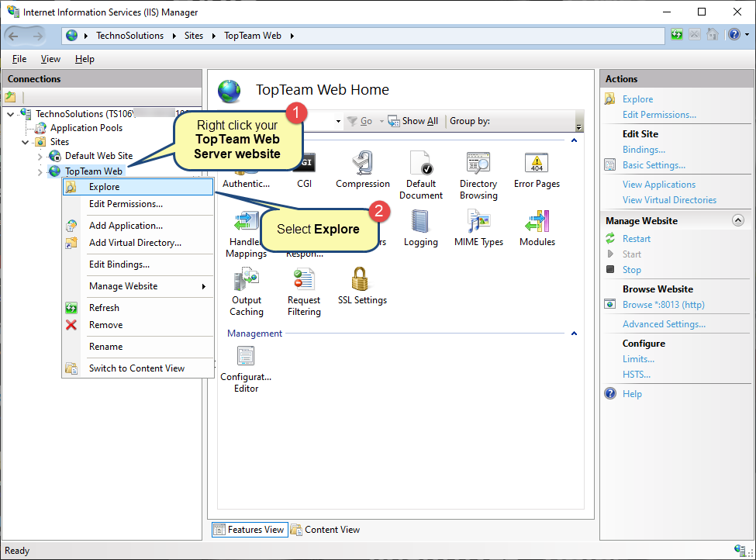Image resolution: width=756 pixels, height=560 pixels.
Task: Collapse the Manage Website actions section
Action: [737, 220]
